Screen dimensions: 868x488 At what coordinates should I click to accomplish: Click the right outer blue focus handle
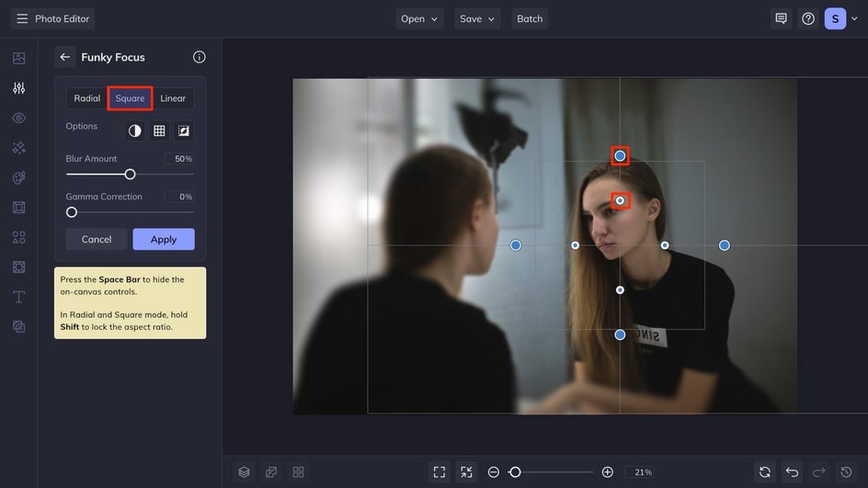(x=724, y=245)
